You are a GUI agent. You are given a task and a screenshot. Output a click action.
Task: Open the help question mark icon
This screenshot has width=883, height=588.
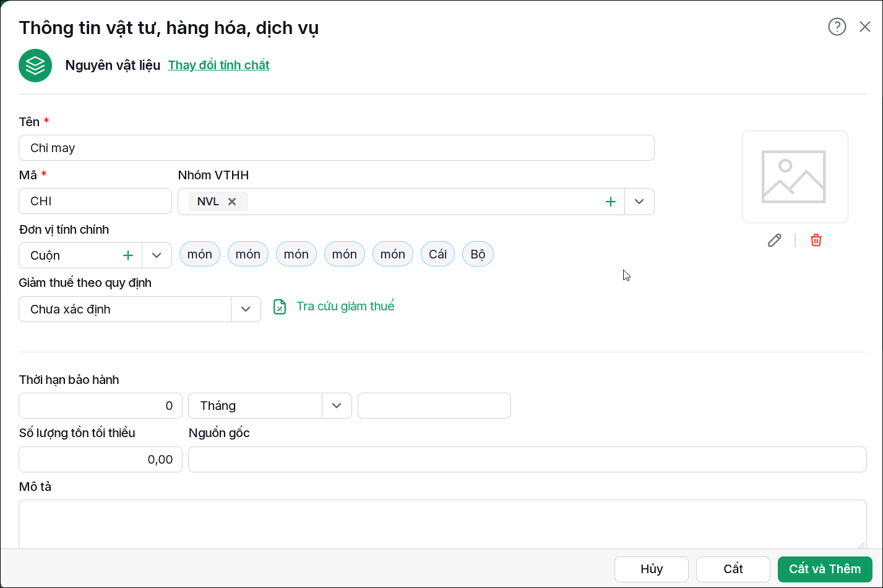pos(837,27)
